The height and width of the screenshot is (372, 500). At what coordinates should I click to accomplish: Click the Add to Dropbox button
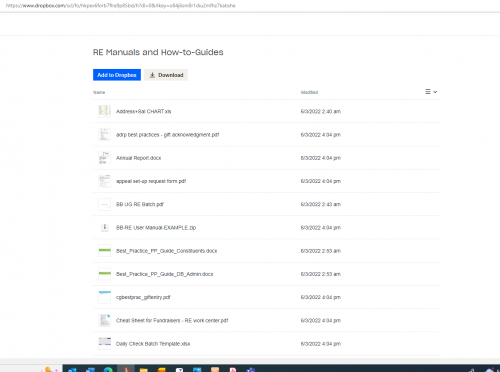point(117,75)
